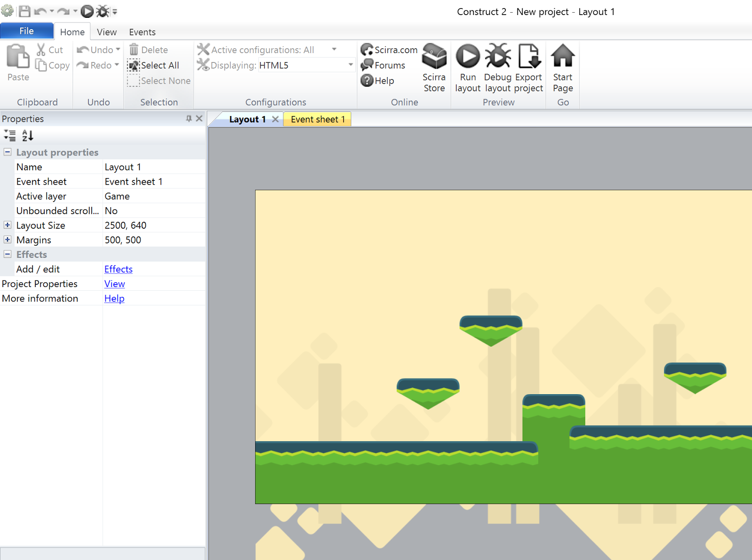This screenshot has width=752, height=560.
Task: Click the Export project button
Action: click(529, 68)
